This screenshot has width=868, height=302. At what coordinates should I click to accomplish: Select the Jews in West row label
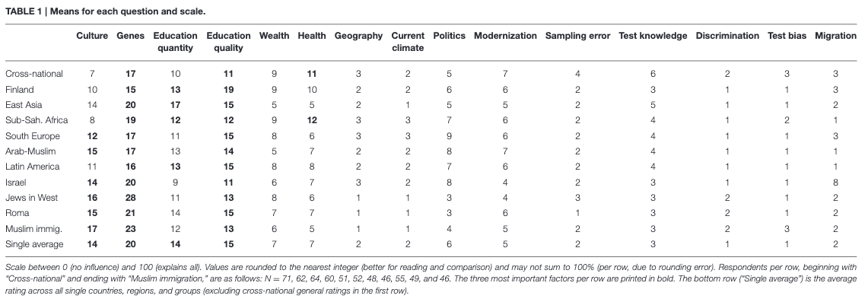point(31,198)
